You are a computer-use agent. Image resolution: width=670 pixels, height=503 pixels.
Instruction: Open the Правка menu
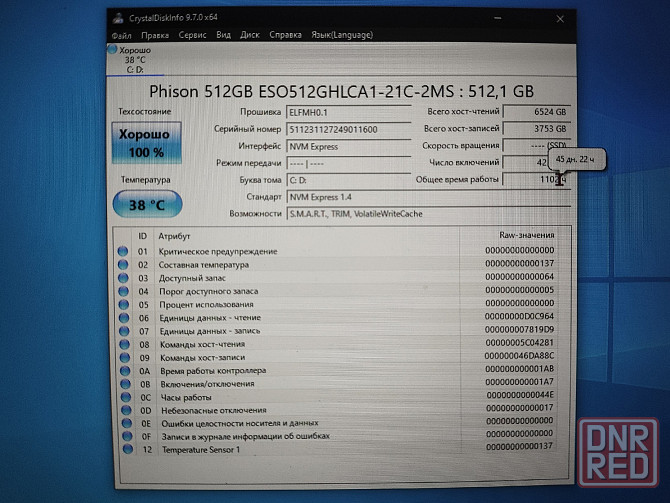point(155,35)
